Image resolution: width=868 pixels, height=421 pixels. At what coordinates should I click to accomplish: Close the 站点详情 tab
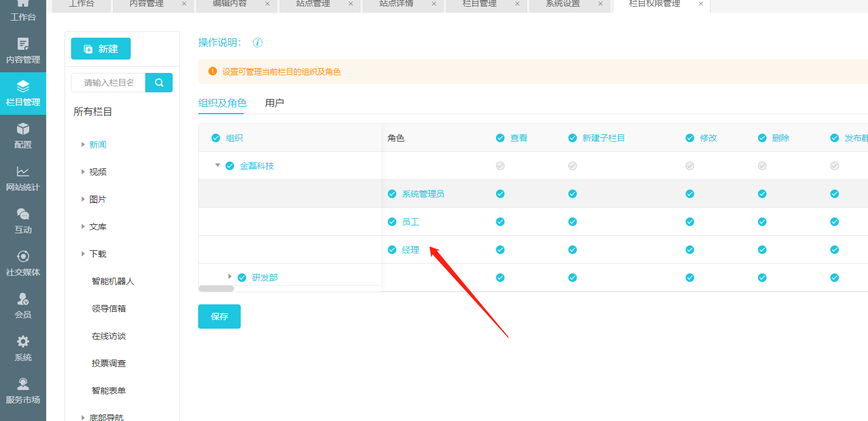click(x=434, y=4)
